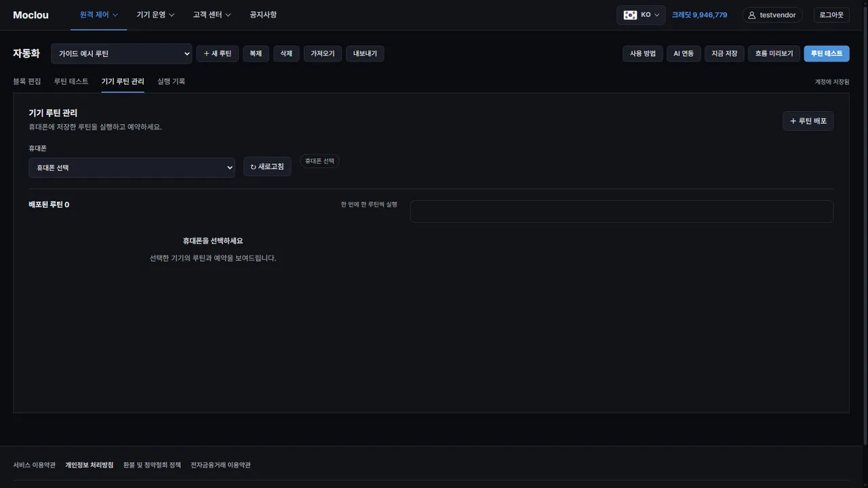This screenshot has width=868, height=488.
Task: Click the 배포된 루틴 0 heading
Action: (49, 205)
